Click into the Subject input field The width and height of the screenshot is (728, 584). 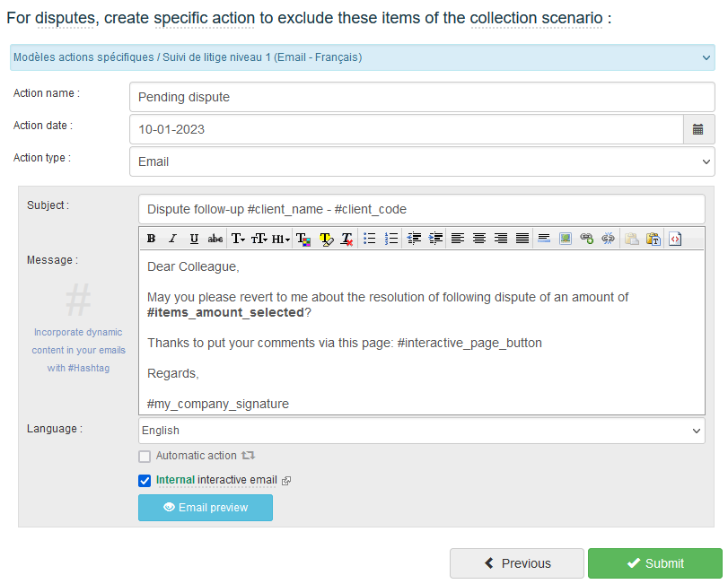422,209
